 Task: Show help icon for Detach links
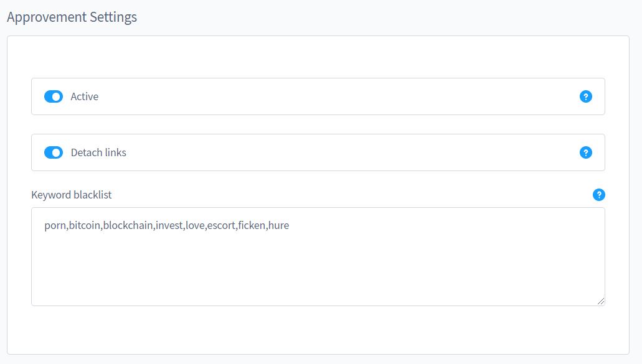pyautogui.click(x=585, y=152)
